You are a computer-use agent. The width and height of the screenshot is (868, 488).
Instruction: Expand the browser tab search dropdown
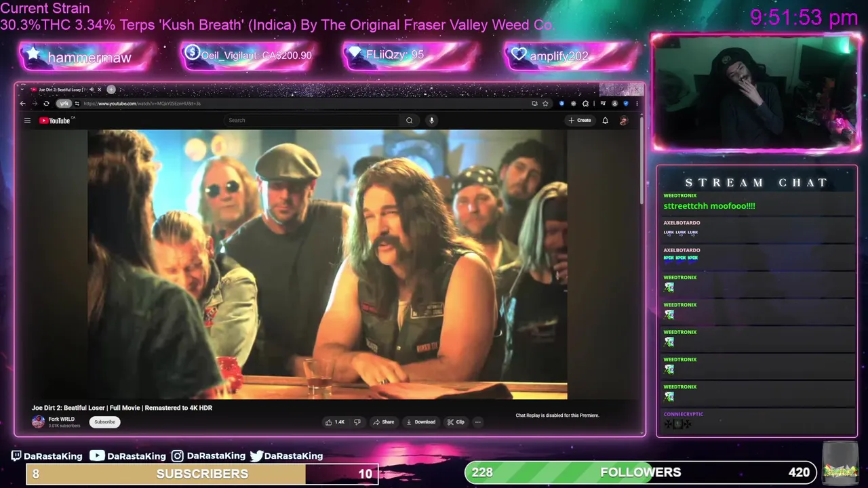coord(22,89)
